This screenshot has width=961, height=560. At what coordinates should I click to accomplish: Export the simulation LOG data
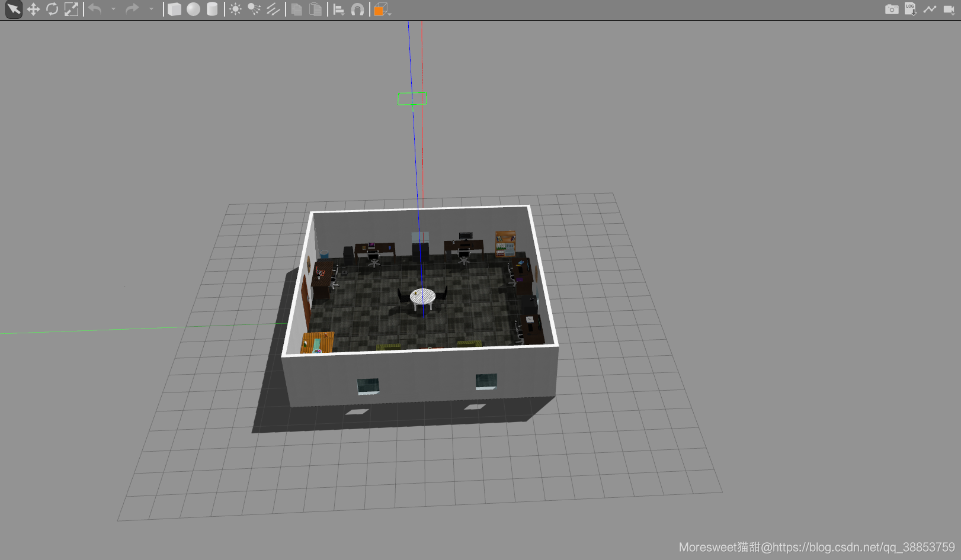tap(909, 9)
